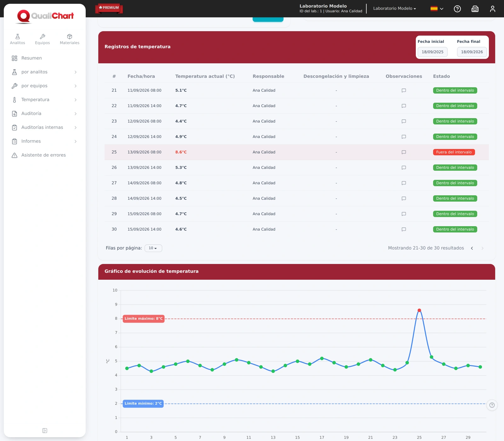The width and height of the screenshot is (504, 441).
Task: Go to previous page of results
Action: pyautogui.click(x=472, y=248)
